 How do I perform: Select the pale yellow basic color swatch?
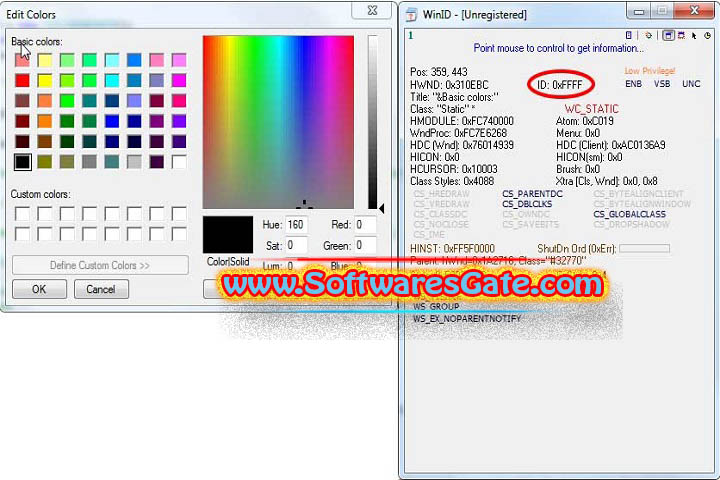[45, 60]
